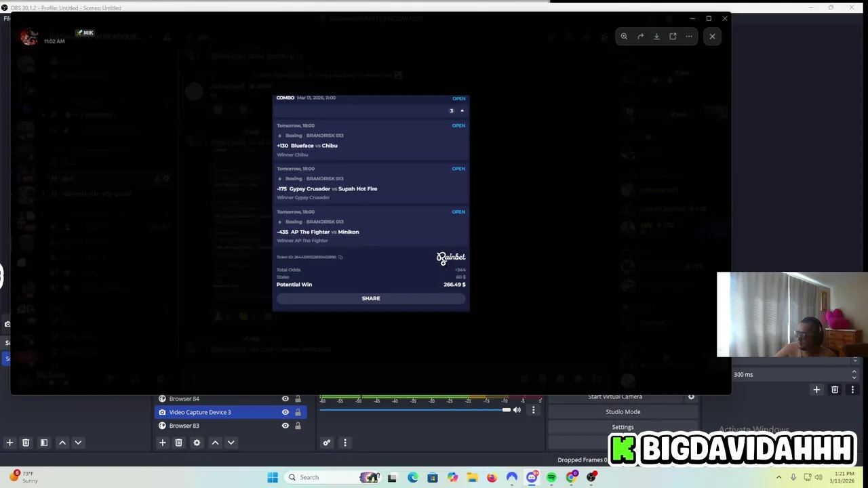The width and height of the screenshot is (868, 488).
Task: Add a new scene in OBS
Action: click(x=9, y=443)
